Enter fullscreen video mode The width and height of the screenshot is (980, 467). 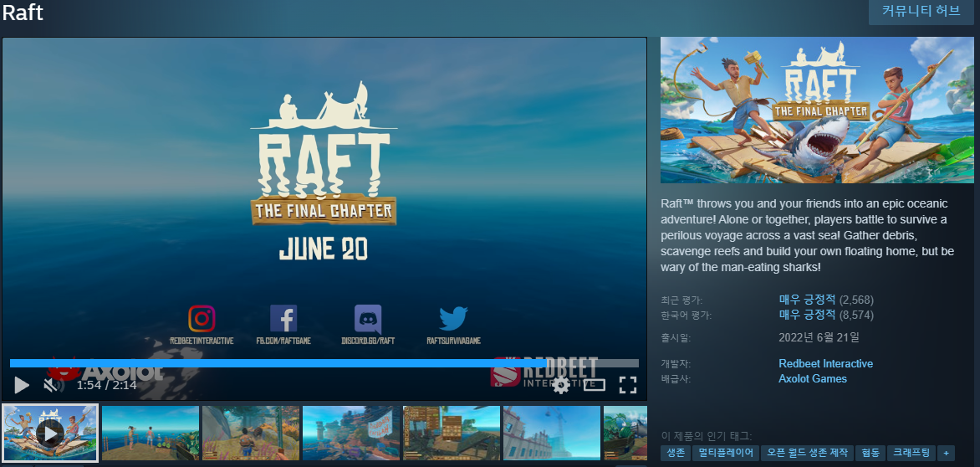(x=627, y=385)
